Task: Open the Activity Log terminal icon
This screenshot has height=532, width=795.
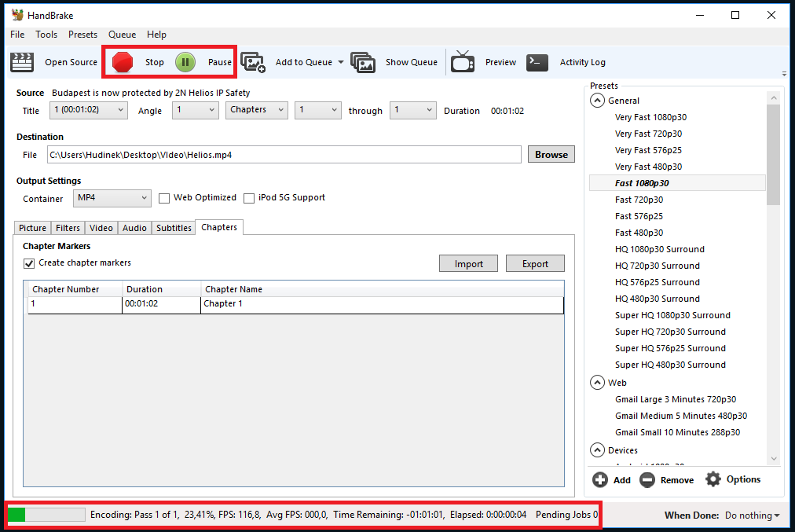Action: click(x=537, y=63)
